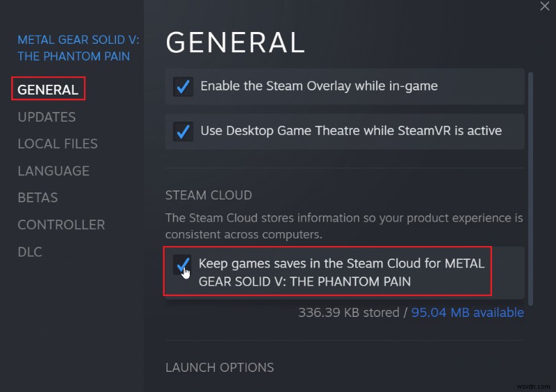This screenshot has width=556, height=392.
Task: Click the LAUNCH OPTIONS section heading
Action: click(x=220, y=367)
